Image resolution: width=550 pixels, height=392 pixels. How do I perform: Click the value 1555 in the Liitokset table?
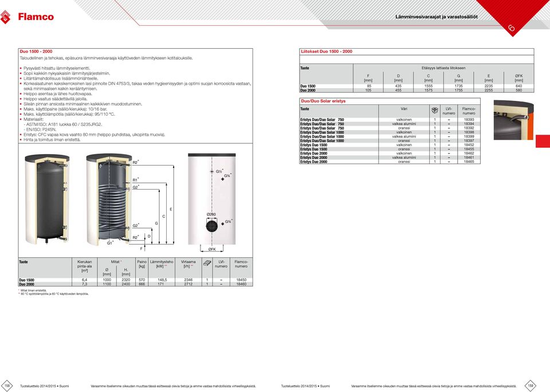pyautogui.click(x=429, y=86)
